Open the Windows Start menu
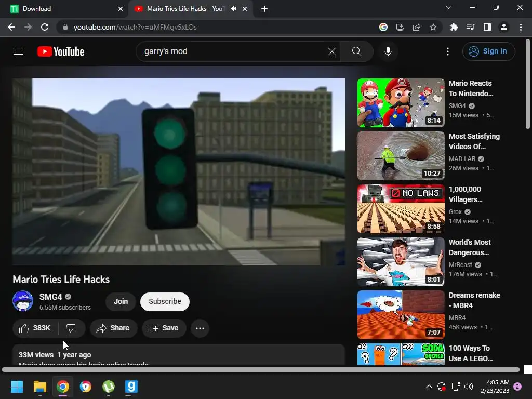532x399 pixels. pos(17,387)
